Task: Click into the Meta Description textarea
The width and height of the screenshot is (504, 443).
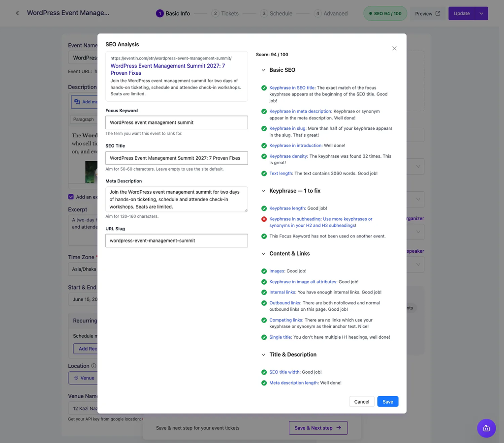Action: (x=177, y=199)
